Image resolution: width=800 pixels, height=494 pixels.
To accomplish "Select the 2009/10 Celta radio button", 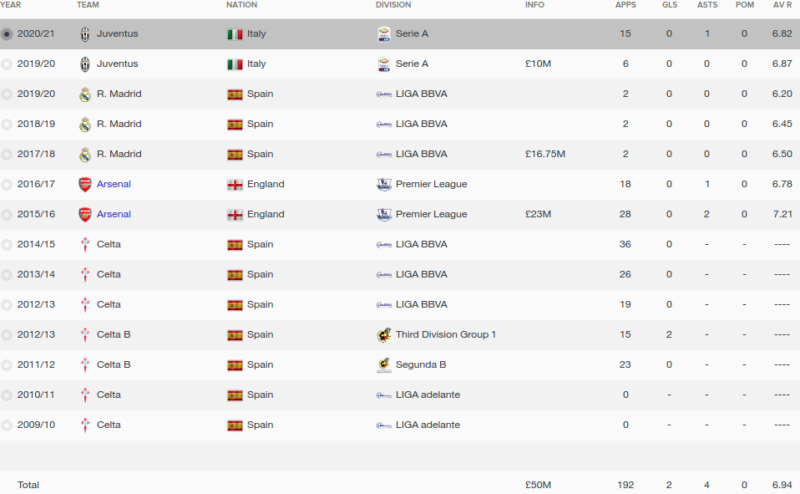I will click(7, 426).
